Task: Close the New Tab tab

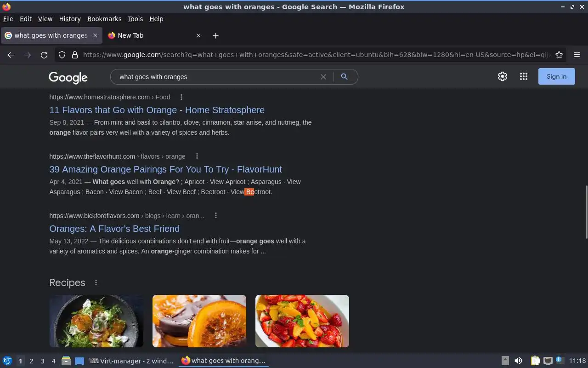Action: [198, 35]
